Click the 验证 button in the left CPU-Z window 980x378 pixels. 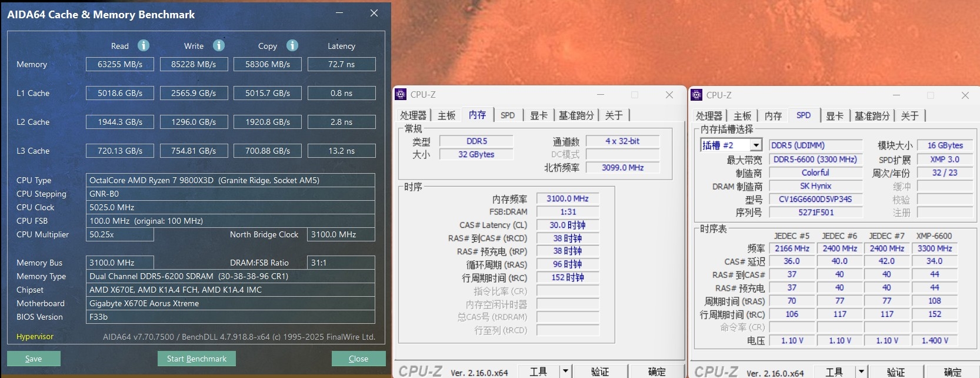point(600,372)
